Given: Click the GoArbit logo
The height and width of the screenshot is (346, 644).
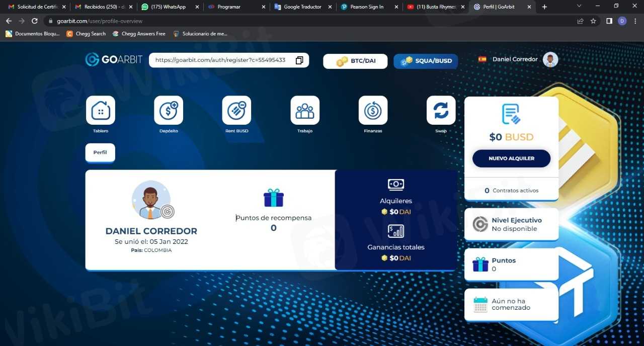Looking at the screenshot, I should [x=114, y=59].
